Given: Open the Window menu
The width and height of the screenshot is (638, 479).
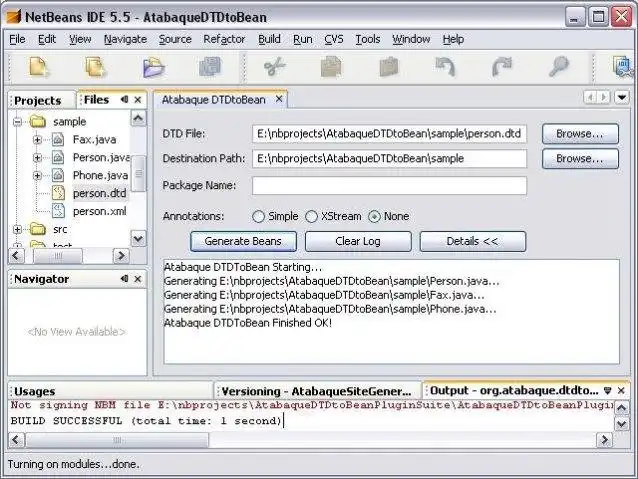Looking at the screenshot, I should [x=411, y=39].
